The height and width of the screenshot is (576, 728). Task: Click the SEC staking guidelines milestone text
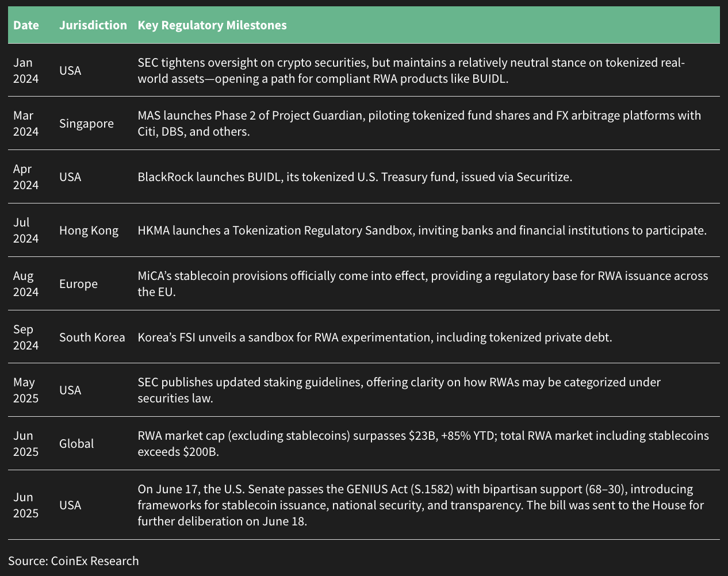click(399, 390)
